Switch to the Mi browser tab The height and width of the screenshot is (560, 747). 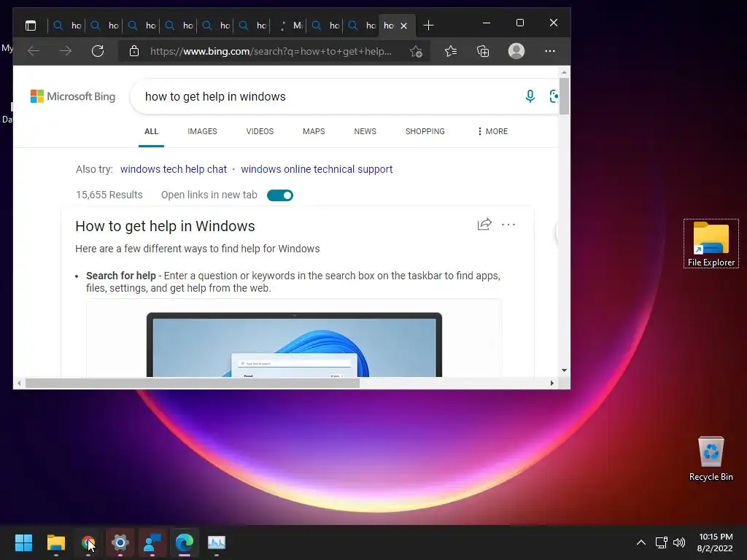290,26
